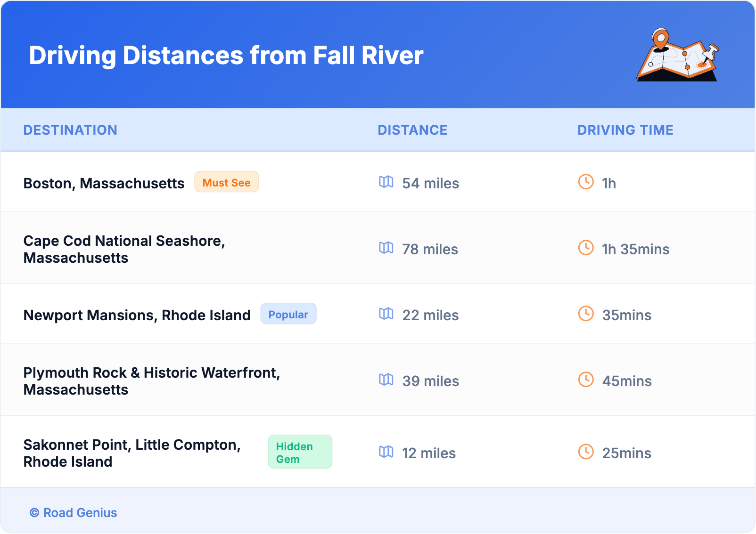Click the map icon beside 54 miles

pyautogui.click(x=386, y=182)
